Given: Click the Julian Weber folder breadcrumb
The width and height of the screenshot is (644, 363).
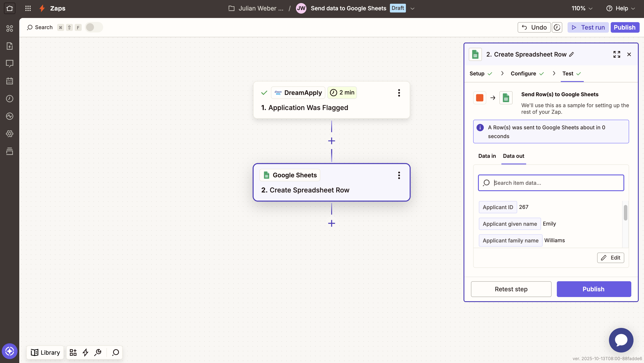Looking at the screenshot, I should (x=261, y=8).
